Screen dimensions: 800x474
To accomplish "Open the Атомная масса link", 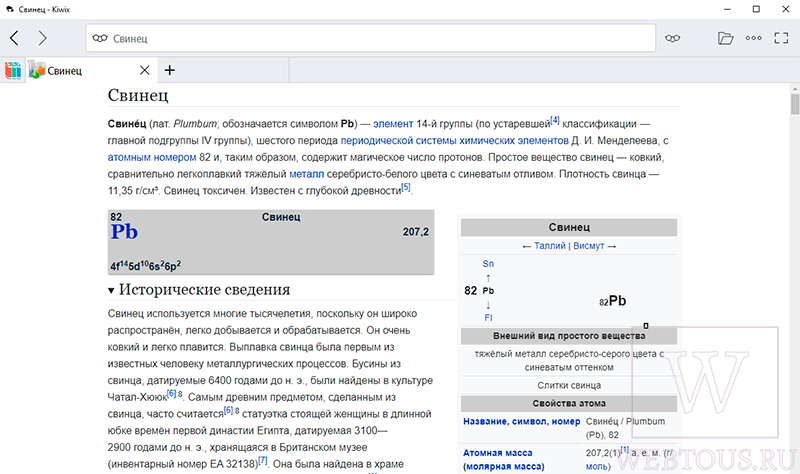I will pyautogui.click(x=497, y=453).
